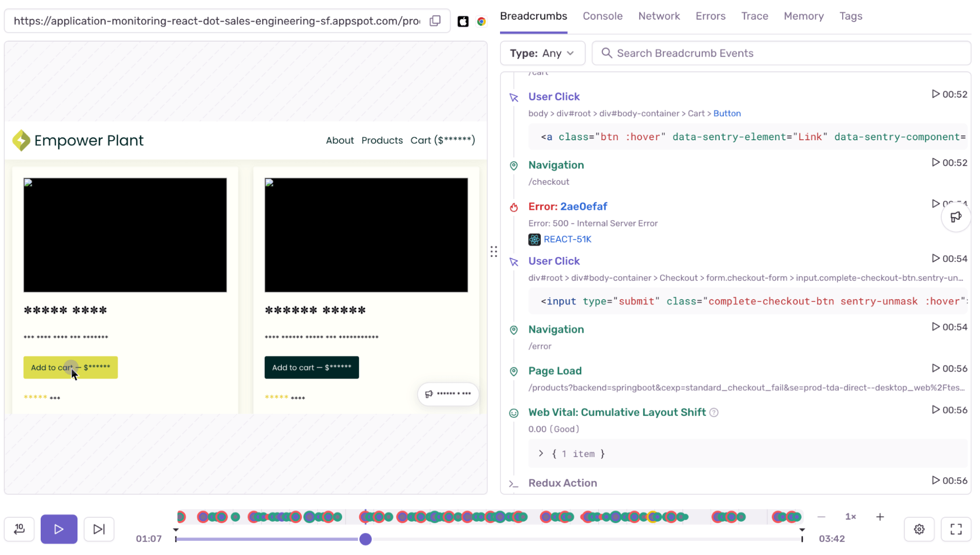Open the REACT-51K issue link
This screenshot has height=555, width=980.
click(x=567, y=239)
